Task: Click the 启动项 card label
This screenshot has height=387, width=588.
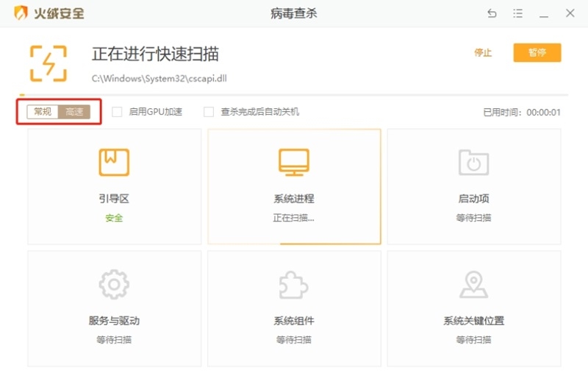Action: click(473, 199)
